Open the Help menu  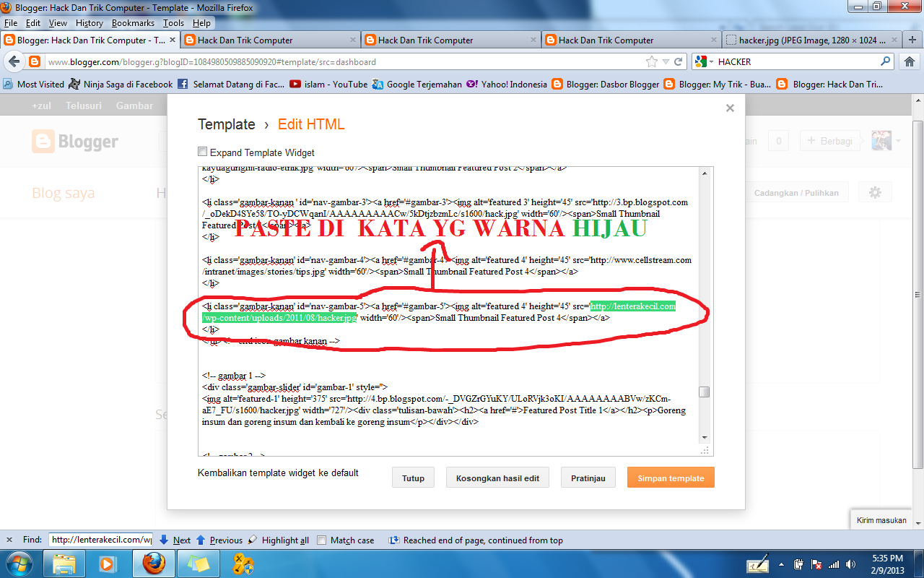coord(201,23)
